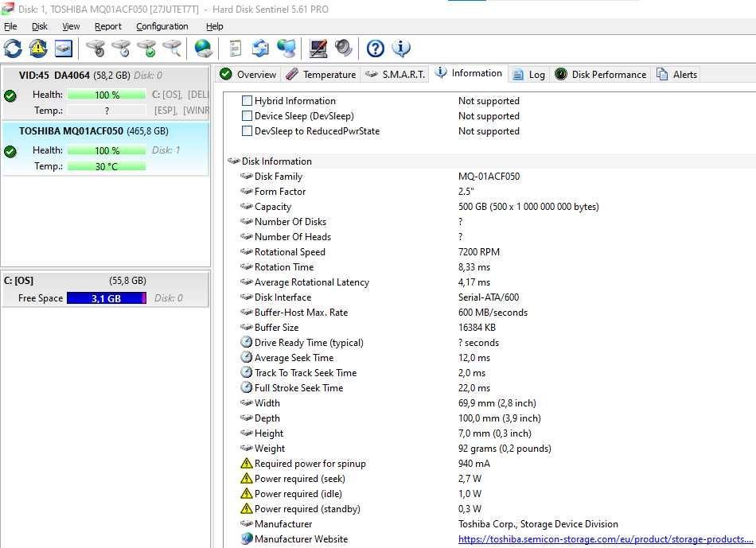Toggle the Device Sleep (DevSleep) checkbox
The width and height of the screenshot is (756, 548).
tap(247, 115)
